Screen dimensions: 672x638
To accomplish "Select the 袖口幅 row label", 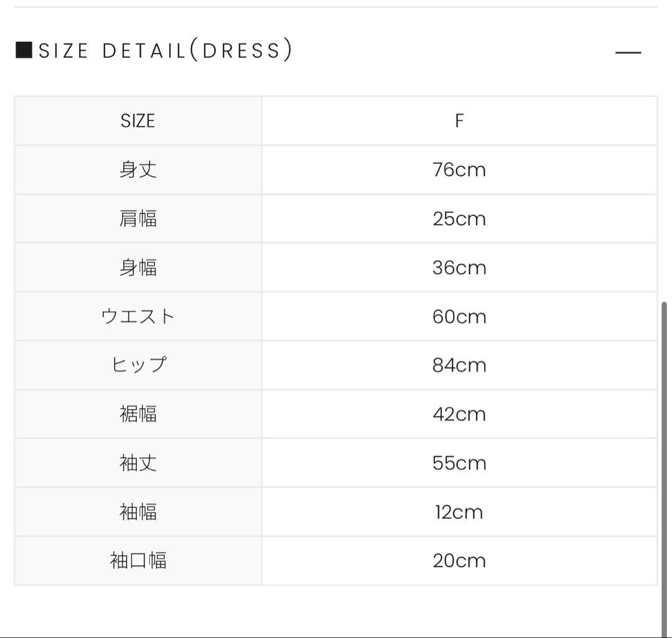I will coord(138,560).
